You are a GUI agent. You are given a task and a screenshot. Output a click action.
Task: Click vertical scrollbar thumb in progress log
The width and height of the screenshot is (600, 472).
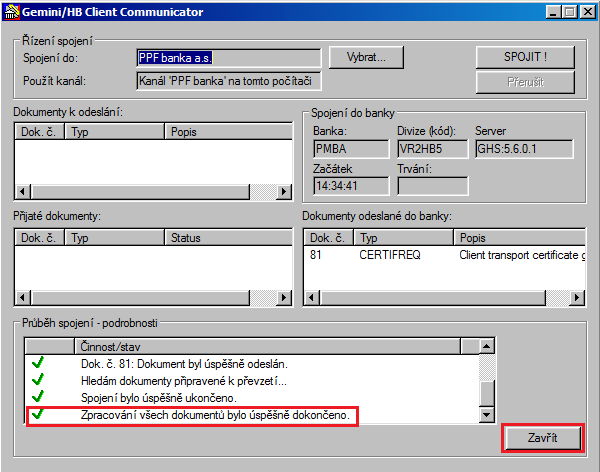pos(486,393)
